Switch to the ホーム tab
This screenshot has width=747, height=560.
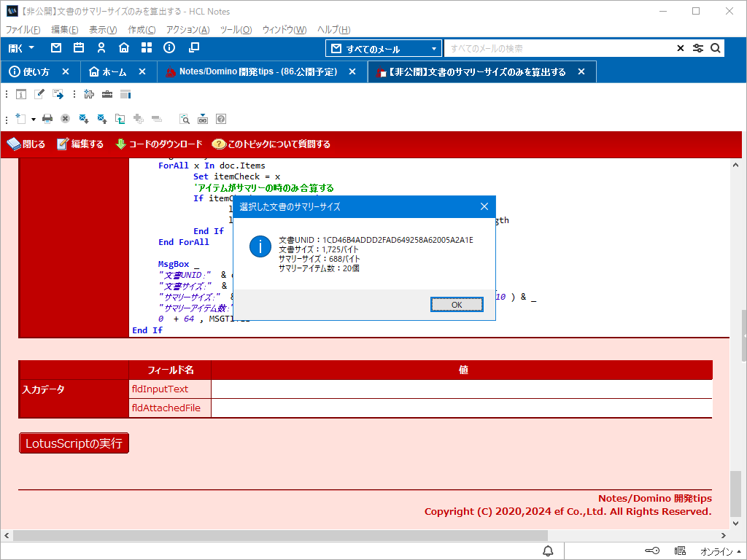click(x=107, y=72)
